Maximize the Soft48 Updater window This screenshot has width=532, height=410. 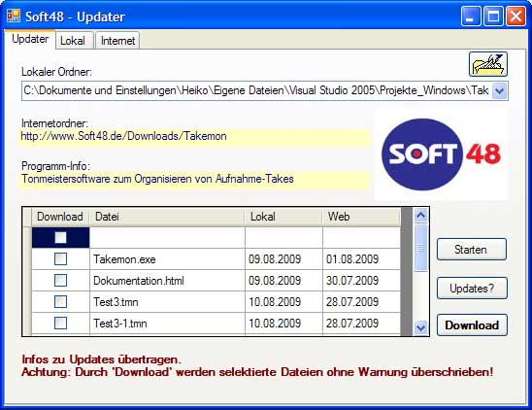coord(493,16)
